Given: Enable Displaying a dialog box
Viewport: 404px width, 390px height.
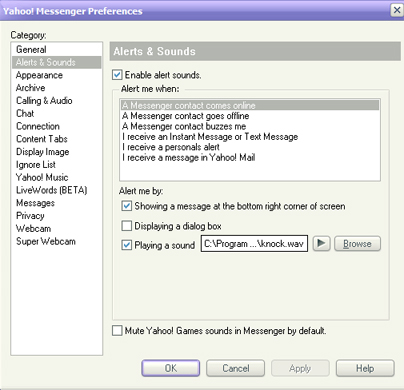Looking at the screenshot, I should pyautogui.click(x=127, y=226).
